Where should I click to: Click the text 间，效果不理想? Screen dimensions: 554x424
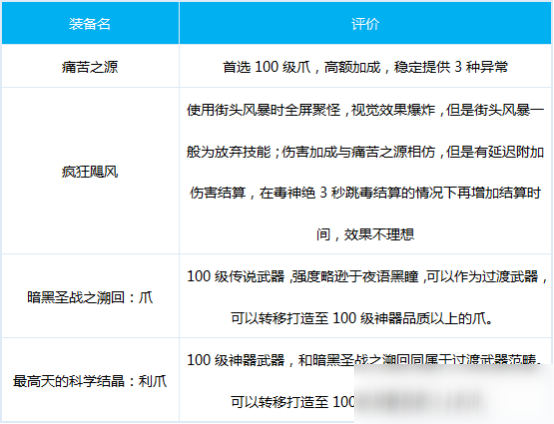[365, 234]
